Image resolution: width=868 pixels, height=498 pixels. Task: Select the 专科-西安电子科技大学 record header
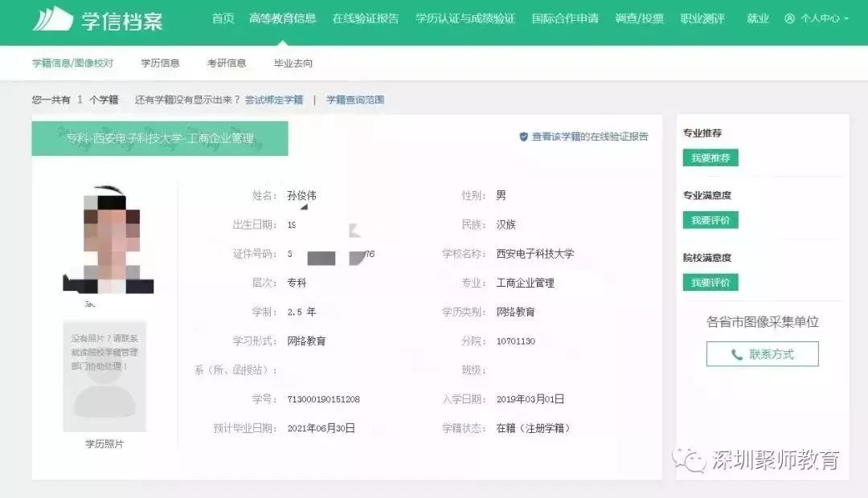(160, 138)
